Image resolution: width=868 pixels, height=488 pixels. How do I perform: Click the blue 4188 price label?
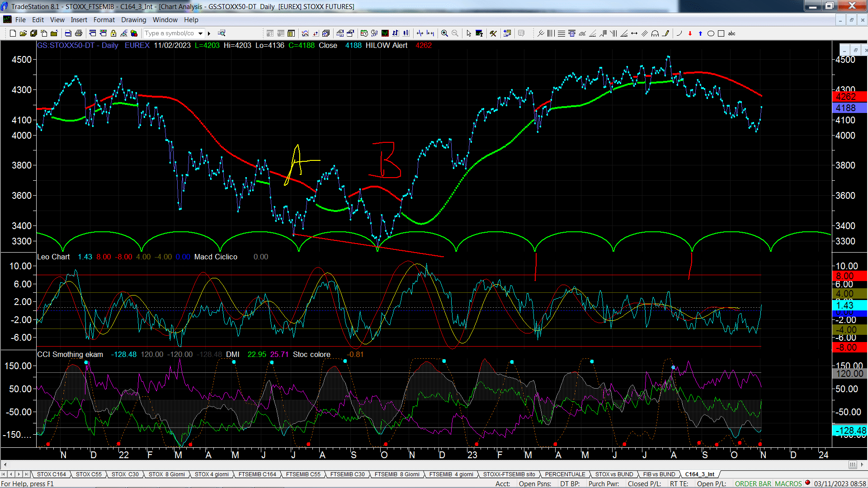[849, 108]
